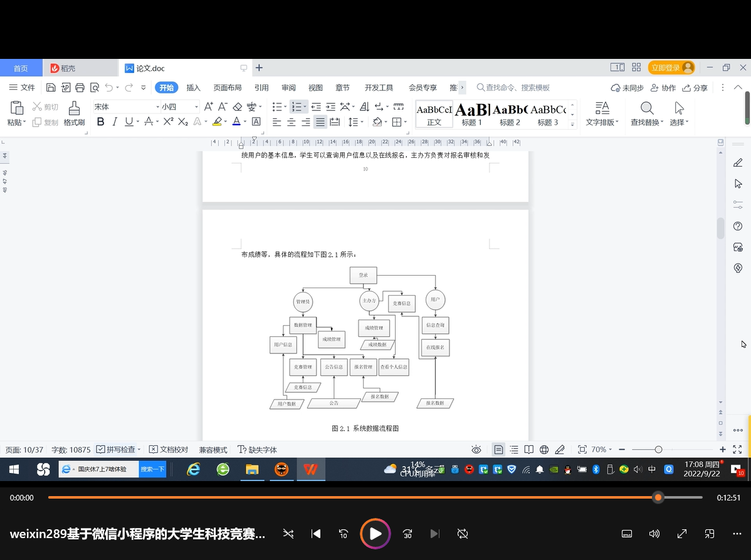Toggle the bulleted list button
Image resolution: width=751 pixels, height=560 pixels.
tap(277, 106)
